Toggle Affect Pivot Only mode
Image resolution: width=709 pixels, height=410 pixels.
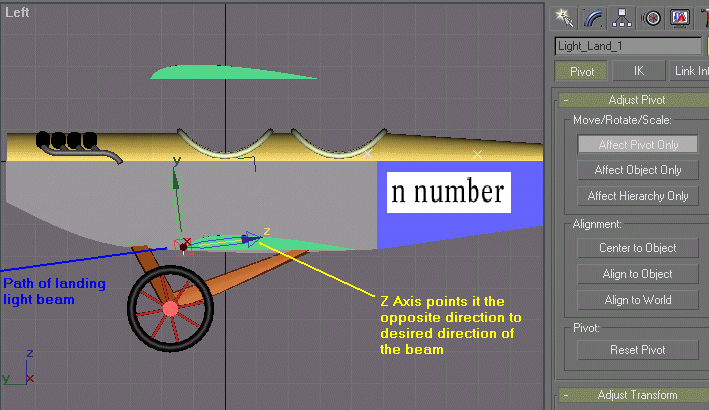click(x=637, y=144)
